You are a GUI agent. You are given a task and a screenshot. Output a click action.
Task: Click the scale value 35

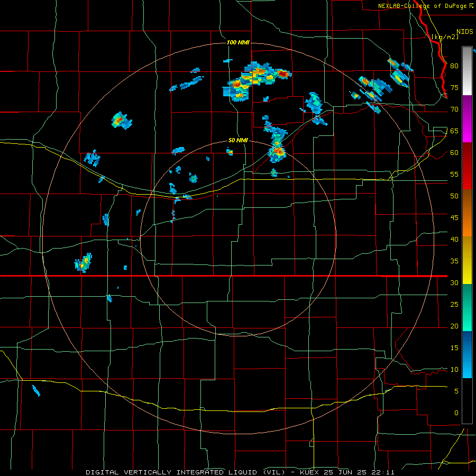coord(454,261)
